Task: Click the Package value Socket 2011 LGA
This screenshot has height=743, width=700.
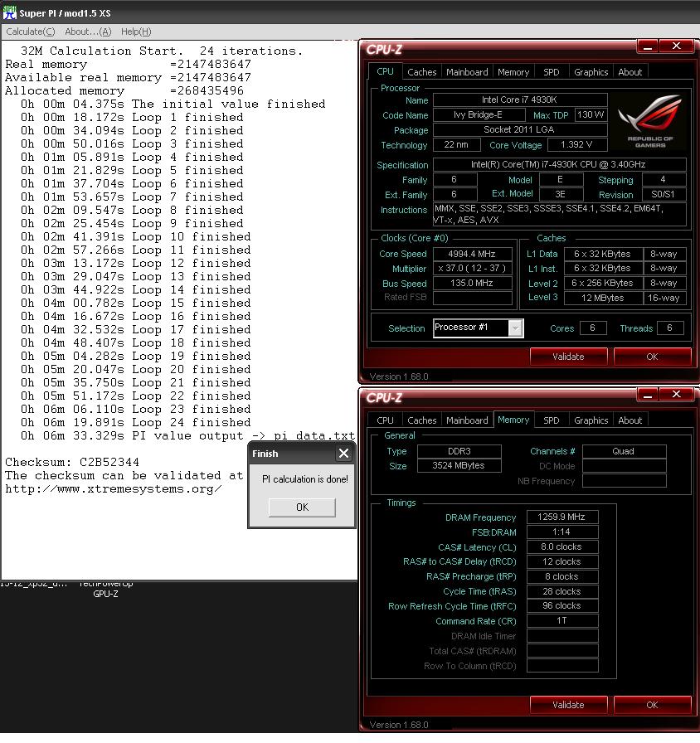Action: point(520,130)
